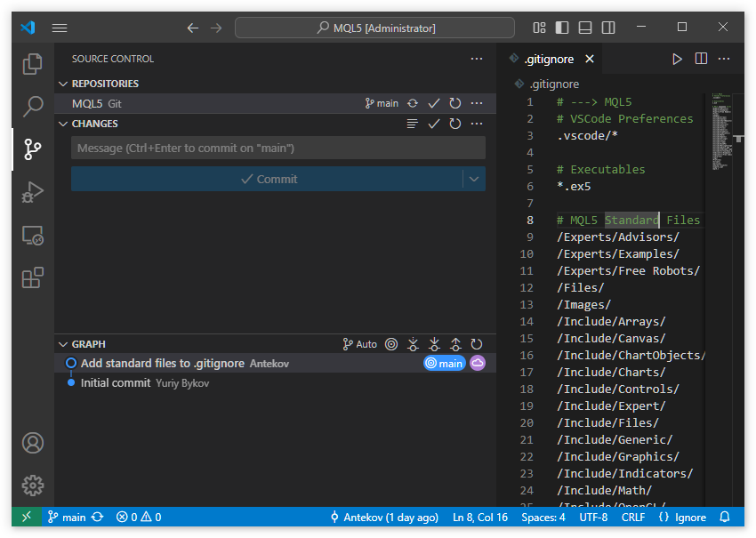The height and width of the screenshot is (538, 756).
Task: Open Source Control views and more actions
Action: 477,59
